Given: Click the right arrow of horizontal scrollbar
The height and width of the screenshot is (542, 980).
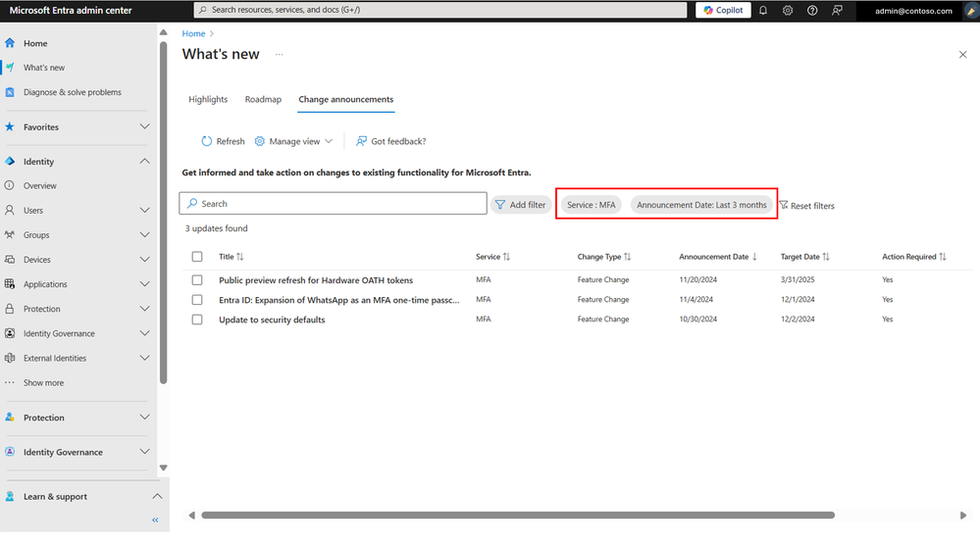Looking at the screenshot, I should pyautogui.click(x=963, y=516).
